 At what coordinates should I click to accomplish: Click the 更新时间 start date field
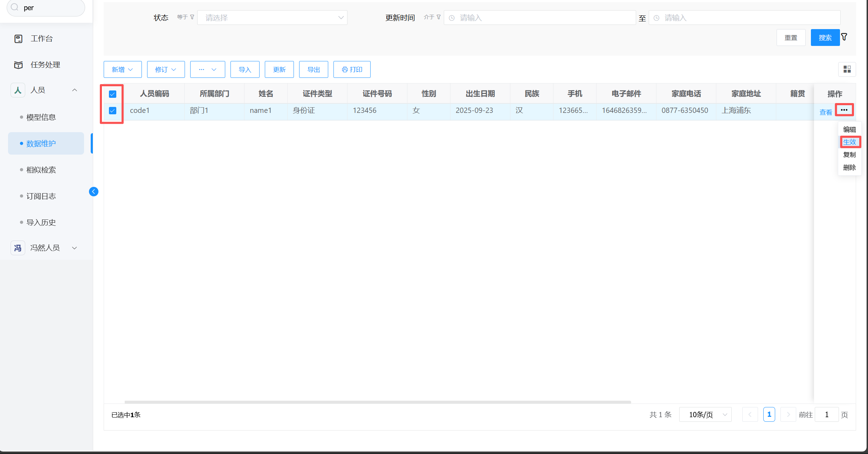pyautogui.click(x=539, y=18)
